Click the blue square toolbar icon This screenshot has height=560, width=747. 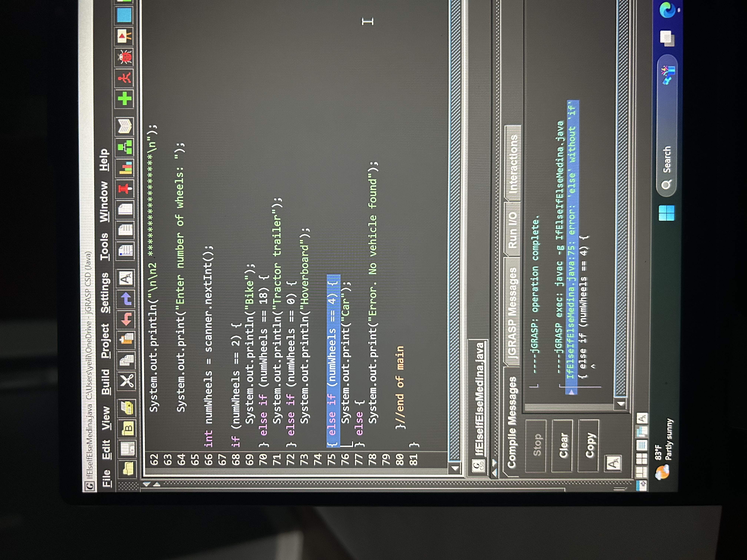point(124,16)
